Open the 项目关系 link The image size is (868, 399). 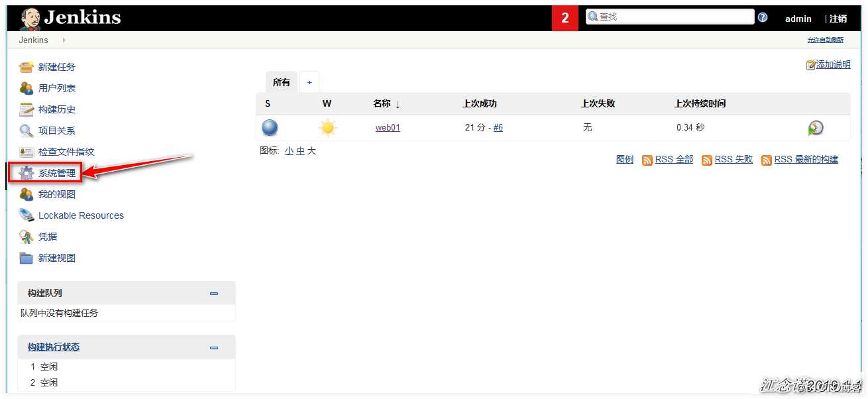coord(57,131)
